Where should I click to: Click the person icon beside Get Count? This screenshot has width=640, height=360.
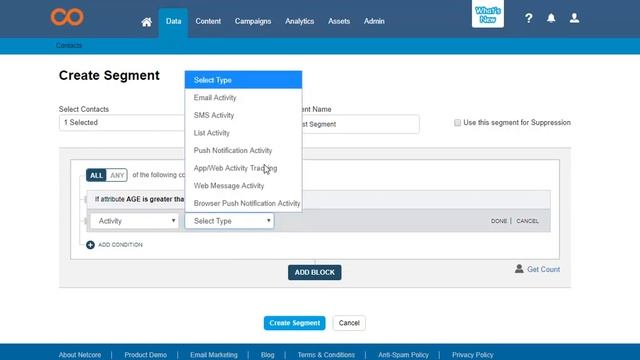[519, 269]
